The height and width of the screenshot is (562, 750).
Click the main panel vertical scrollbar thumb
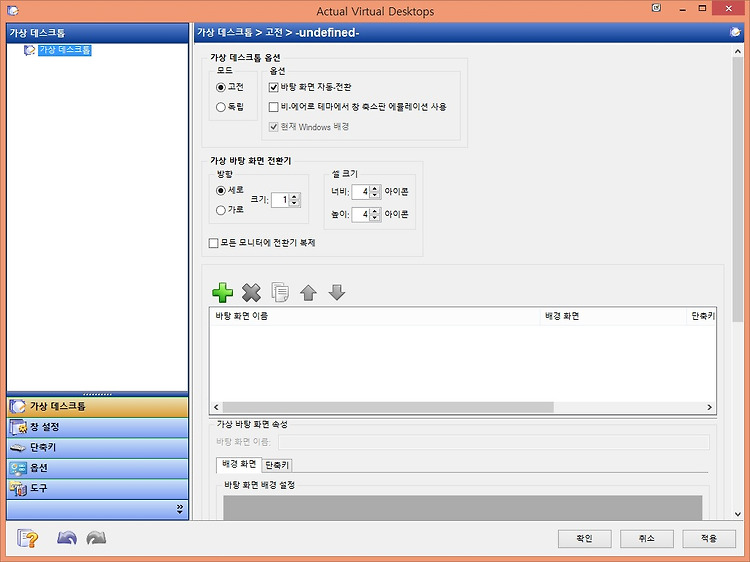737,189
